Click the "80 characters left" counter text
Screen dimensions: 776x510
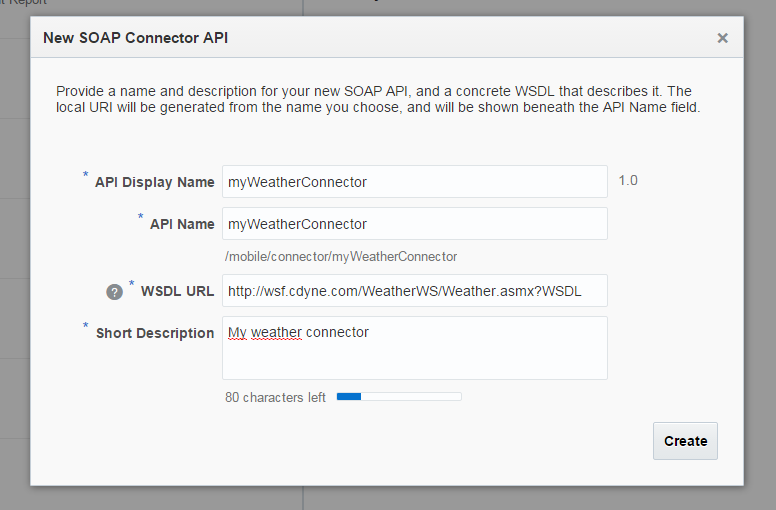[x=275, y=397]
